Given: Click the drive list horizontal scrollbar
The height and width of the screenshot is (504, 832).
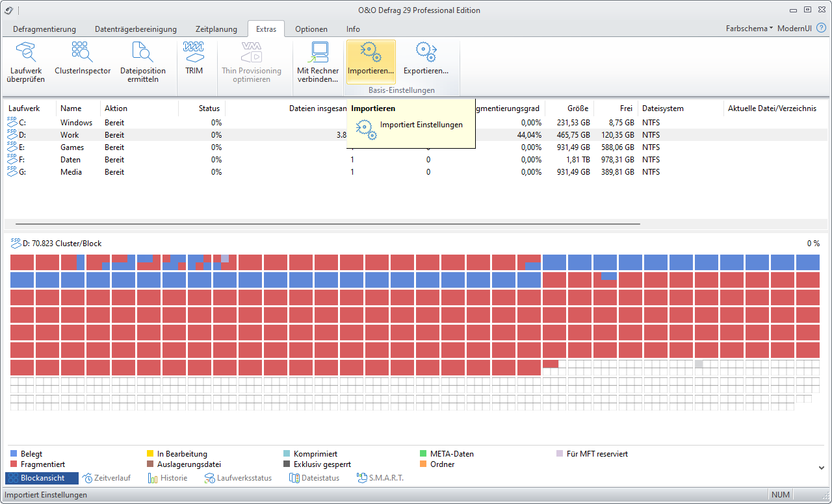Looking at the screenshot, I should tap(328, 224).
